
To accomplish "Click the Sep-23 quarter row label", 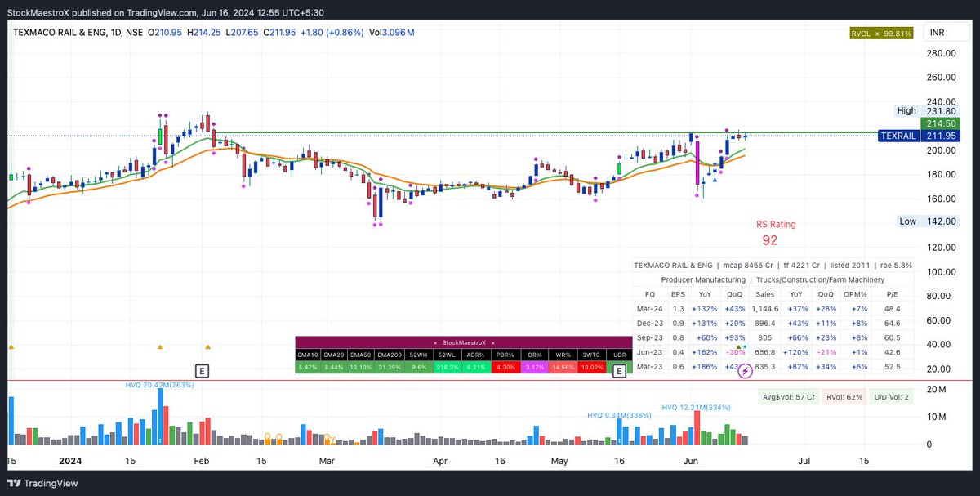I will pyautogui.click(x=650, y=337).
